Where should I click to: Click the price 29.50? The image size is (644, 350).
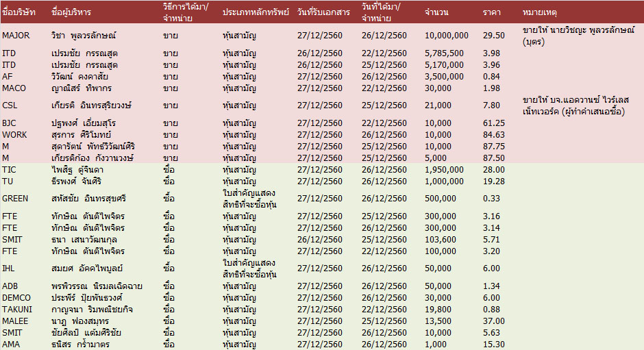click(494, 36)
